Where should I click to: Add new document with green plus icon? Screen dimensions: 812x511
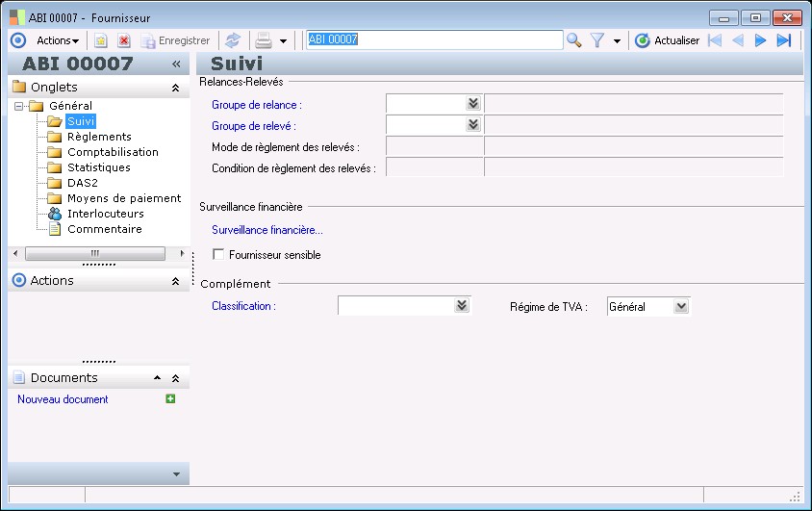170,399
